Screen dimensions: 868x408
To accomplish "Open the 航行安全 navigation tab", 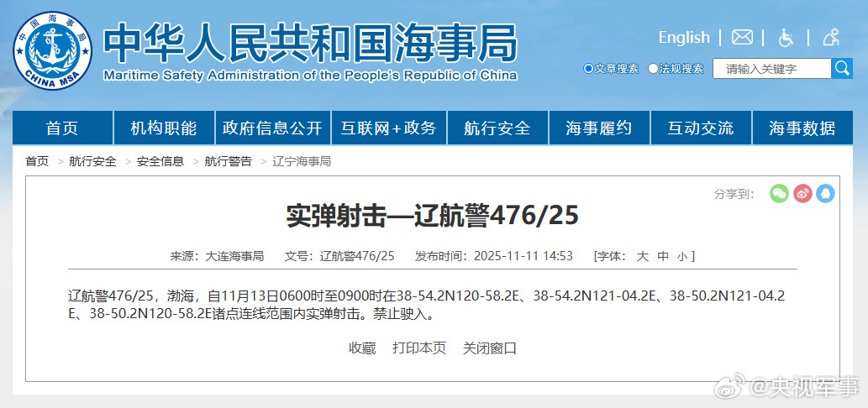I will (497, 128).
